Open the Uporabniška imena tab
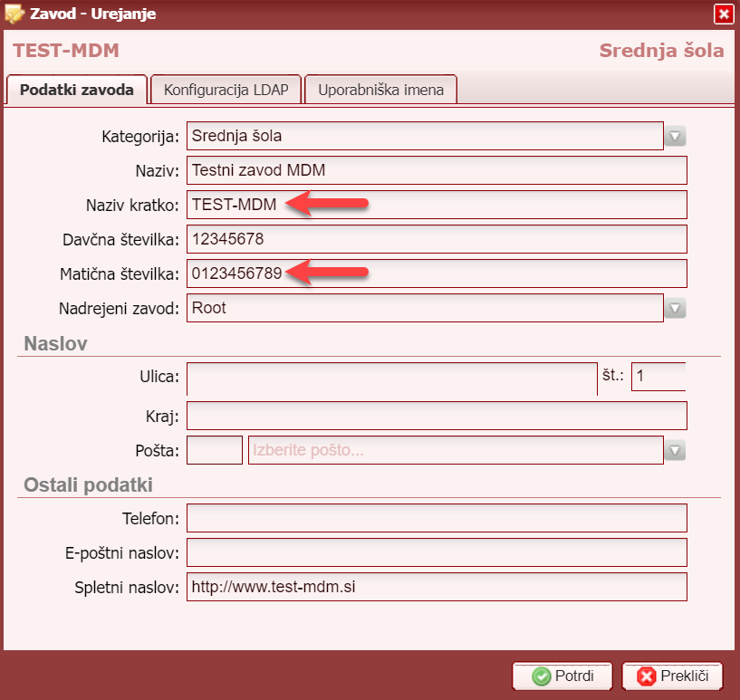The image size is (740, 700). pyautogui.click(x=380, y=90)
